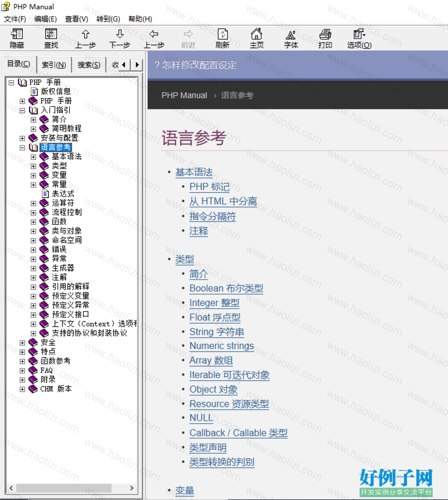Image resolution: width=448 pixels, height=500 pixels.
Task: Open the 帮助(H) menu
Action: (x=140, y=19)
